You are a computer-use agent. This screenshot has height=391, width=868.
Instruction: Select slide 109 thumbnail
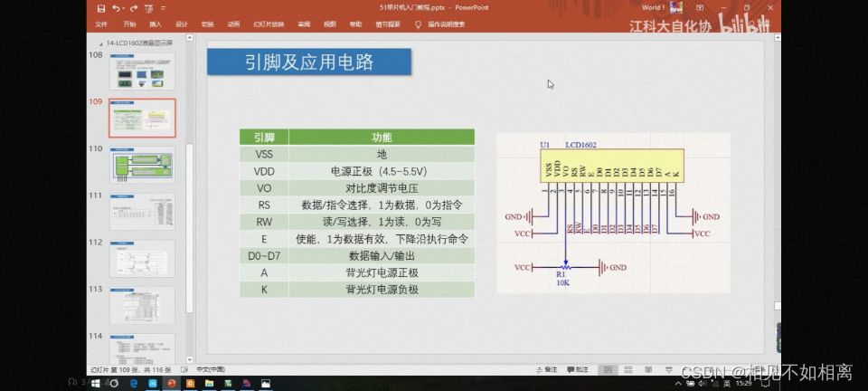(x=142, y=118)
